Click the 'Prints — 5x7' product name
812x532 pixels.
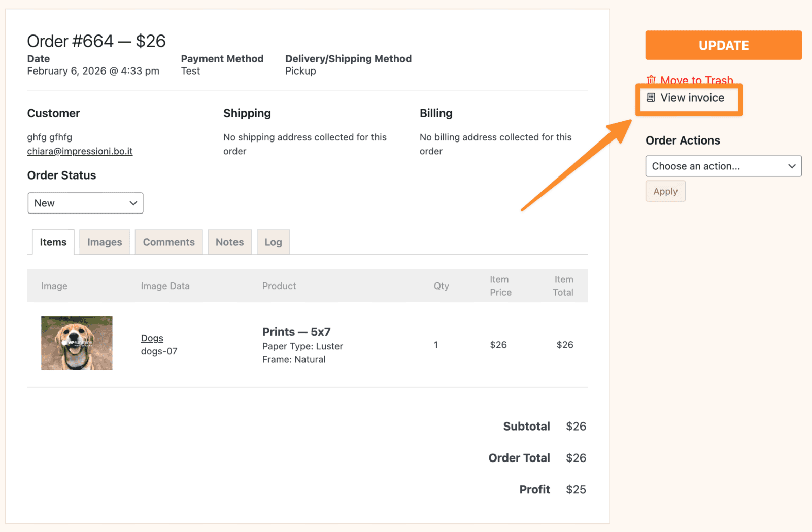pos(296,332)
